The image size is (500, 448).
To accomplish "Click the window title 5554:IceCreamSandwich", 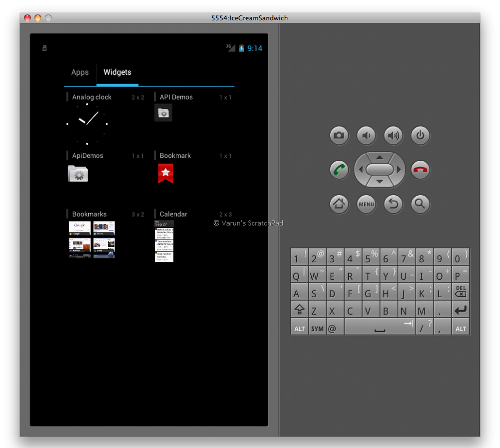I will pos(250,18).
